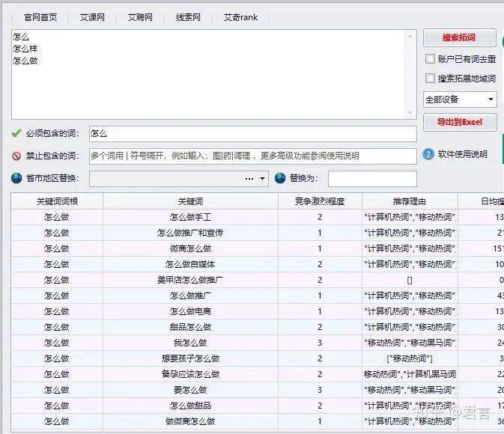Open the 软件使用说明 help link
The width and height of the screenshot is (504, 434).
(x=462, y=154)
